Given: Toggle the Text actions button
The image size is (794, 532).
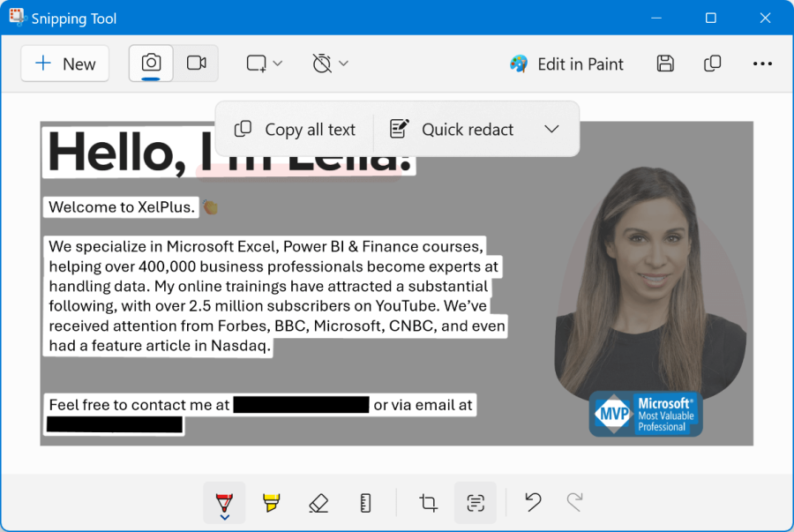Looking at the screenshot, I should point(476,503).
